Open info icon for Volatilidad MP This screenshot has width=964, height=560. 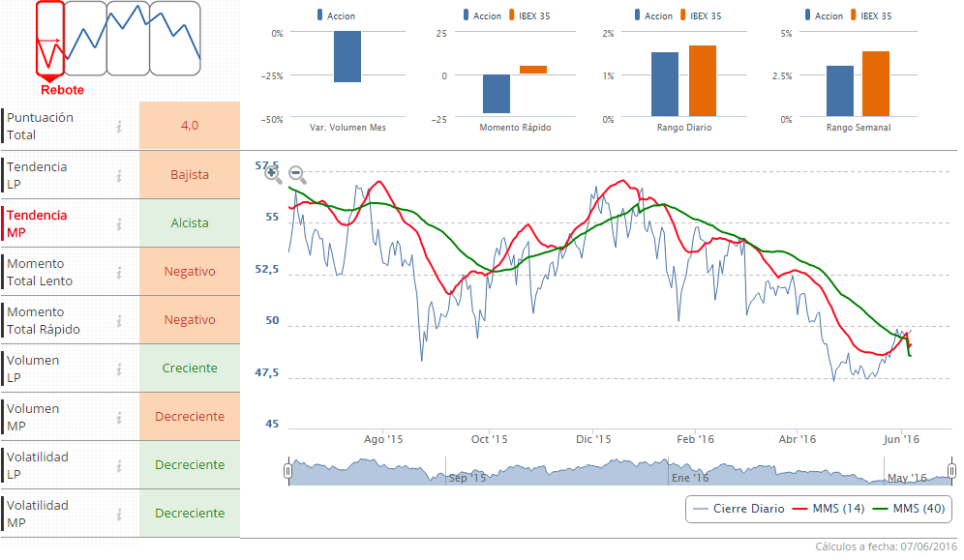click(x=119, y=515)
